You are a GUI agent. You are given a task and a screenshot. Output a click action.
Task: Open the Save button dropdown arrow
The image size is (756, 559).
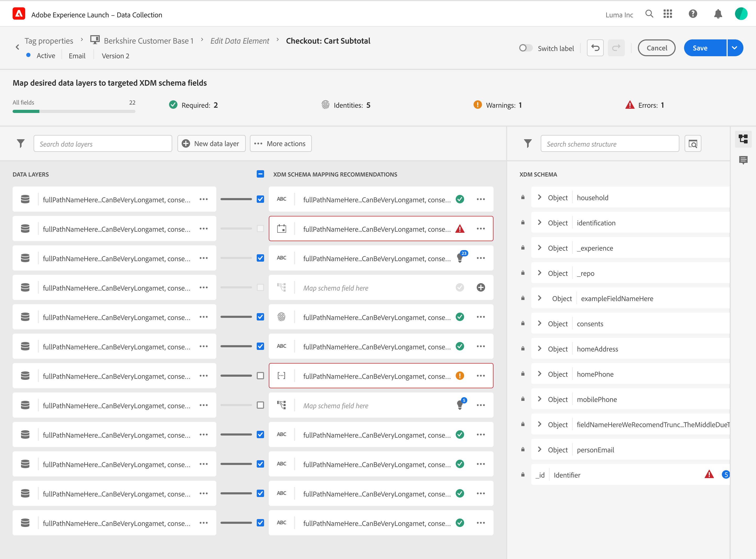(x=735, y=48)
